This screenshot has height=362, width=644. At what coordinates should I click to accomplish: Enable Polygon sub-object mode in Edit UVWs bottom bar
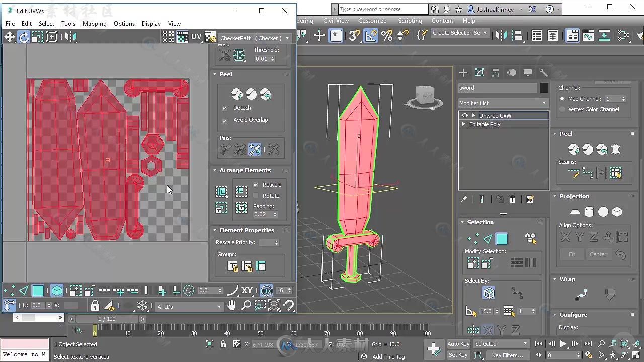[x=38, y=290]
